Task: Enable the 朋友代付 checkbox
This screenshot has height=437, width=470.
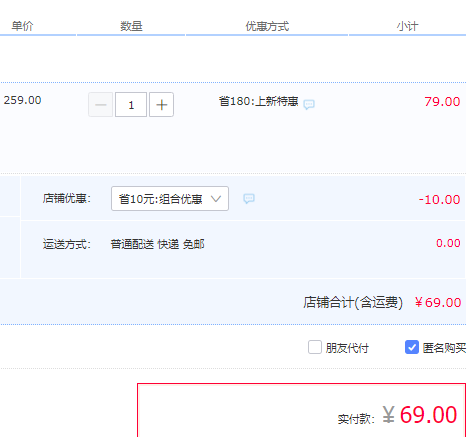Action: pyautogui.click(x=315, y=347)
